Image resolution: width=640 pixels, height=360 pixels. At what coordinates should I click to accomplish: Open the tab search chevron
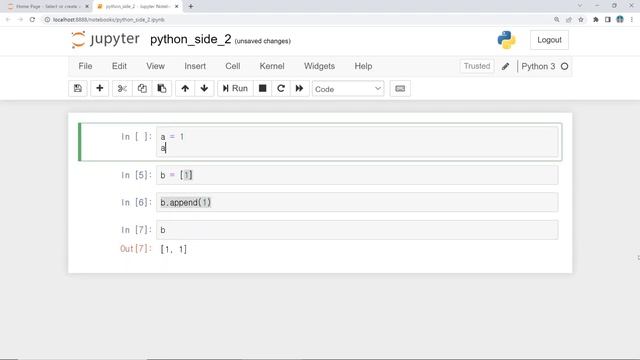click(x=580, y=6)
